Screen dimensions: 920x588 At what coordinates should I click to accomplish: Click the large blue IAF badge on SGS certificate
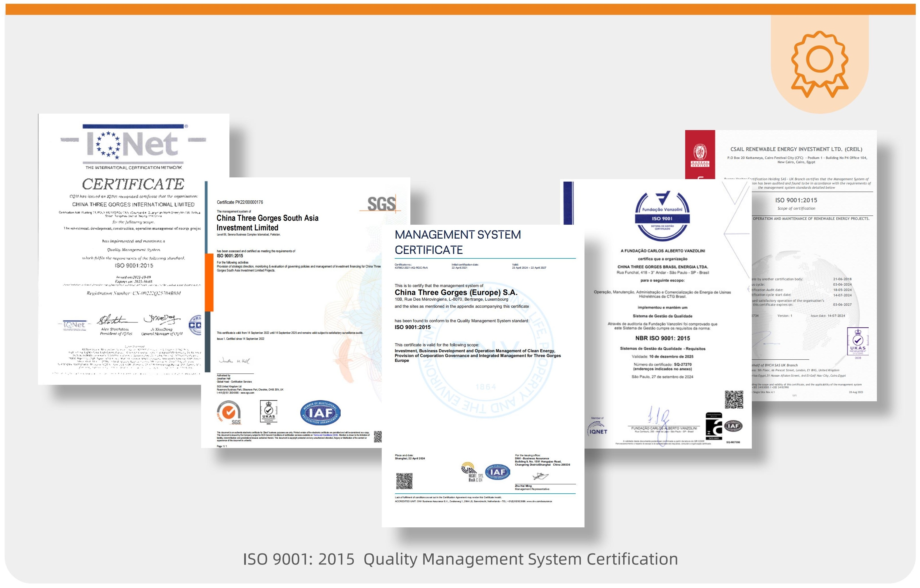click(320, 413)
